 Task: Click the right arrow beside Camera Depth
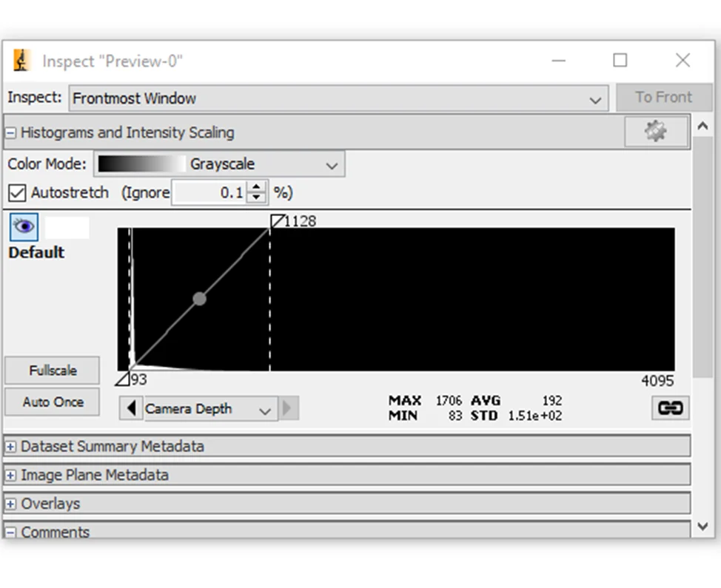[288, 408]
